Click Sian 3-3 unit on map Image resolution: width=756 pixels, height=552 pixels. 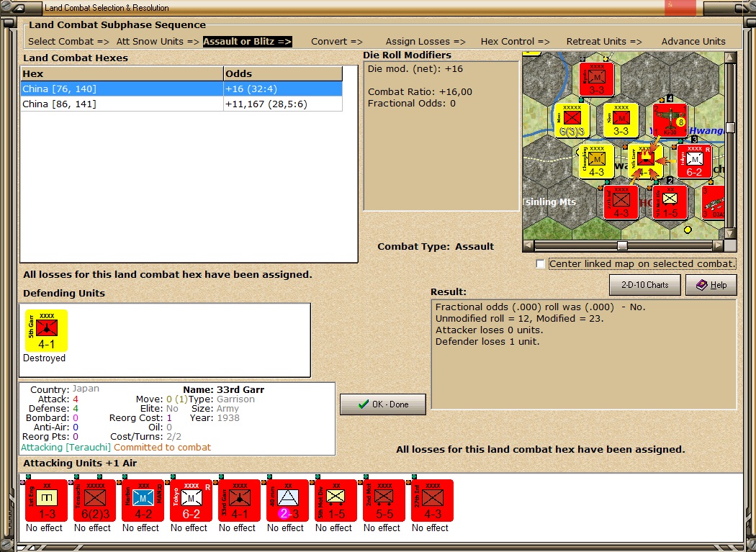621,120
